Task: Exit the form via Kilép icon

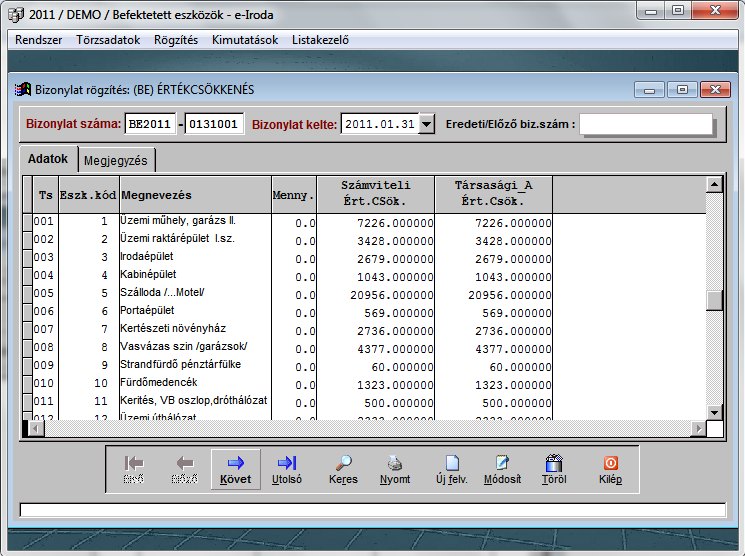Action: coord(610,469)
